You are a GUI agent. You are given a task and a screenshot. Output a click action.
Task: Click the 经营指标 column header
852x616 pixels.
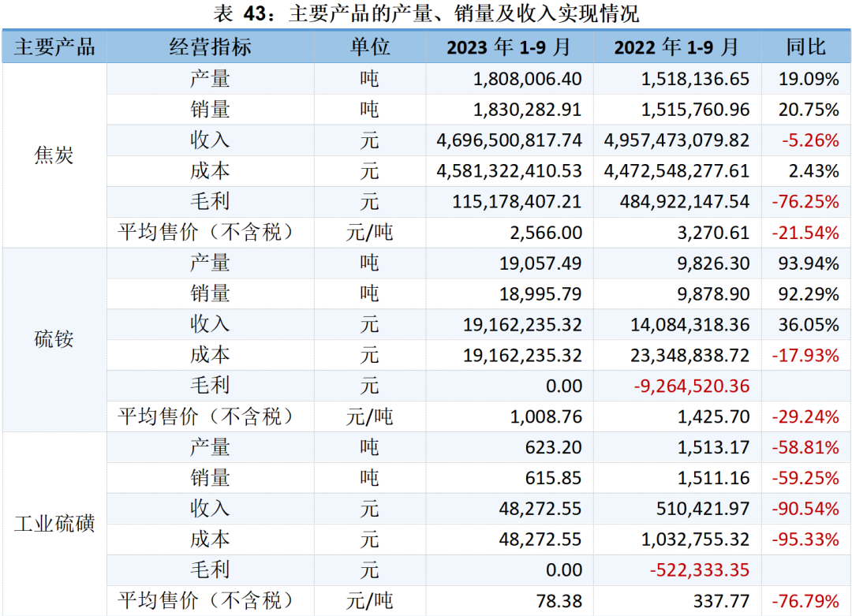click(x=210, y=47)
